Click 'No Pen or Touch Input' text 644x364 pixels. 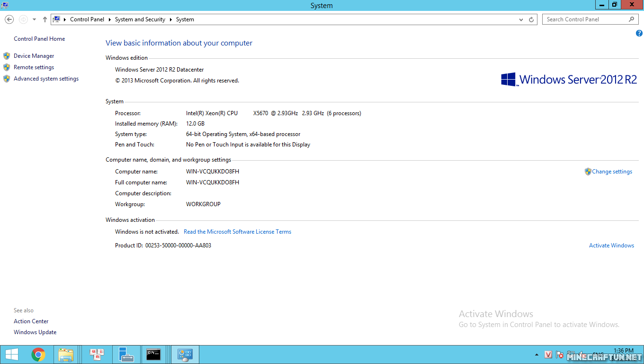coord(248,145)
